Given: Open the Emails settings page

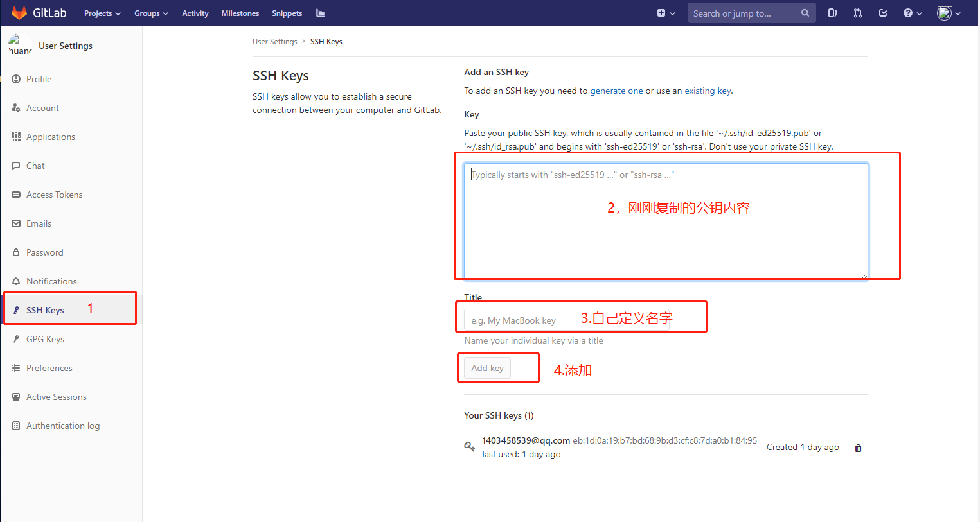Looking at the screenshot, I should (x=39, y=223).
